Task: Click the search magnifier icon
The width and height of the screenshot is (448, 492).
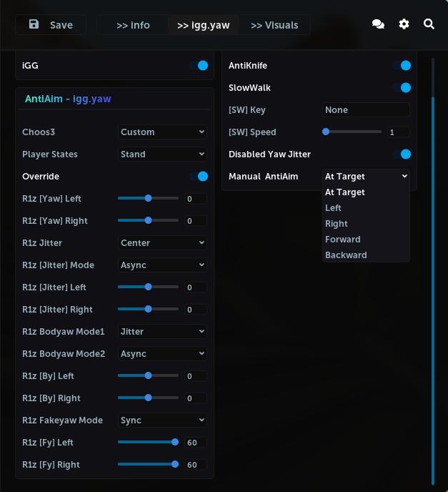Action: click(429, 24)
